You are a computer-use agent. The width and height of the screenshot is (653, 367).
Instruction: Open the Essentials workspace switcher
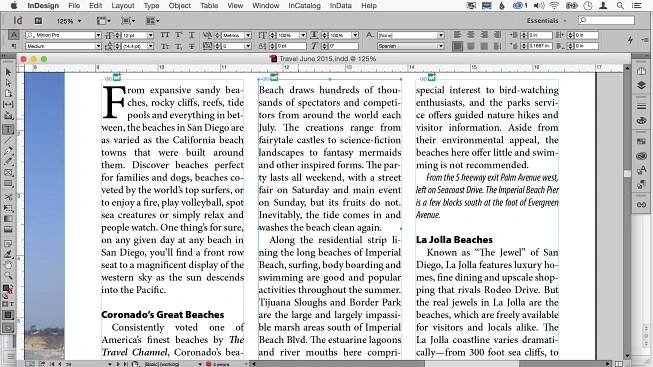[547, 20]
